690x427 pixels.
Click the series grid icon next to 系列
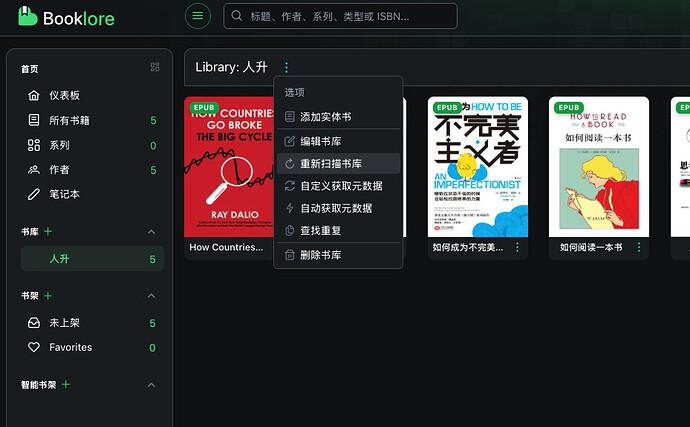pyautogui.click(x=34, y=145)
